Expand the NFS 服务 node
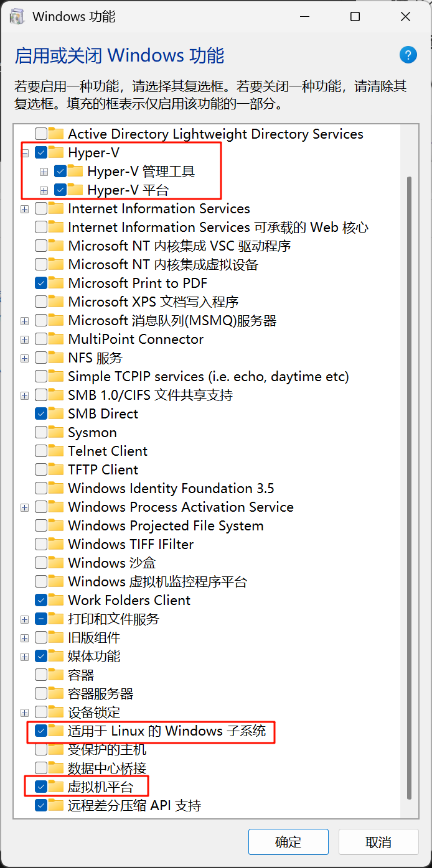This screenshot has height=868, width=432. tap(24, 358)
